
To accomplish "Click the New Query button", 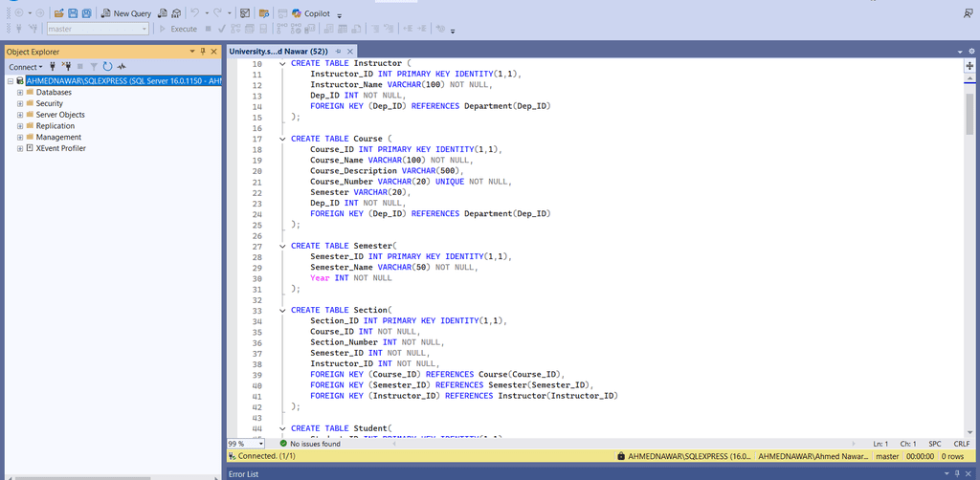I will click(x=125, y=13).
